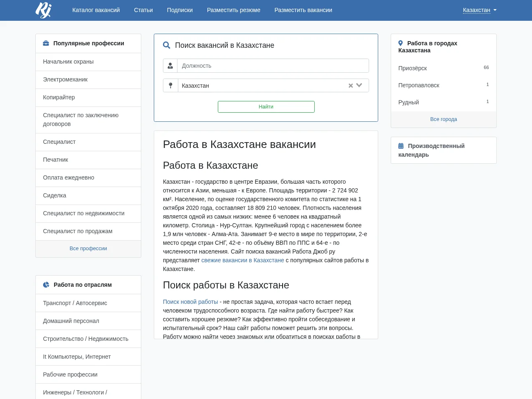Select Электромеханик profession
Image resolution: width=532 pixels, height=399 pixels.
pyautogui.click(x=88, y=79)
